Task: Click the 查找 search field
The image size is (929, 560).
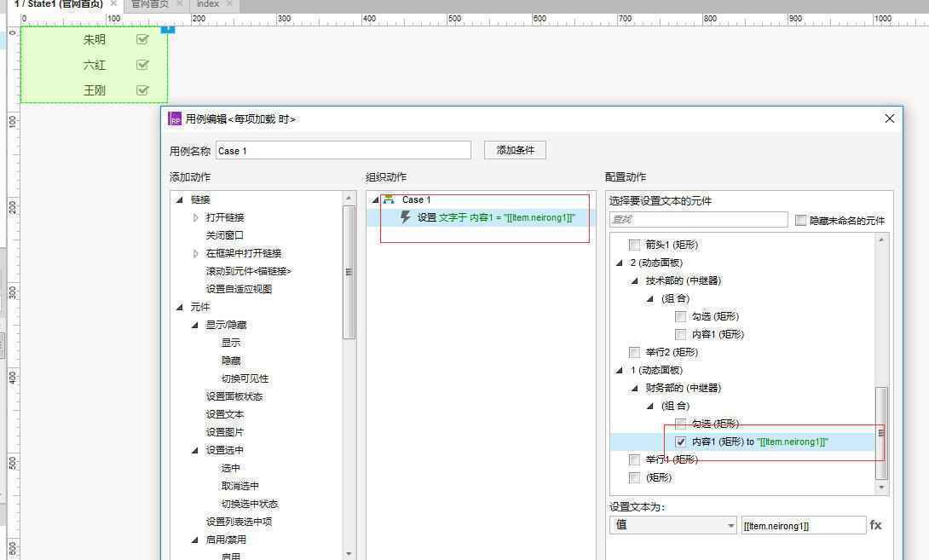Action: [699, 220]
